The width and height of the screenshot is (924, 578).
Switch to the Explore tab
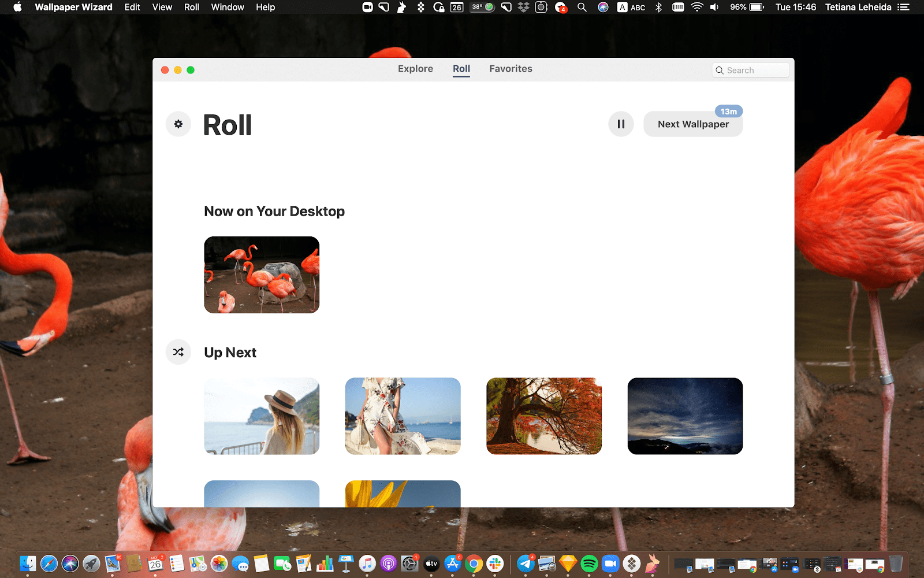click(415, 69)
